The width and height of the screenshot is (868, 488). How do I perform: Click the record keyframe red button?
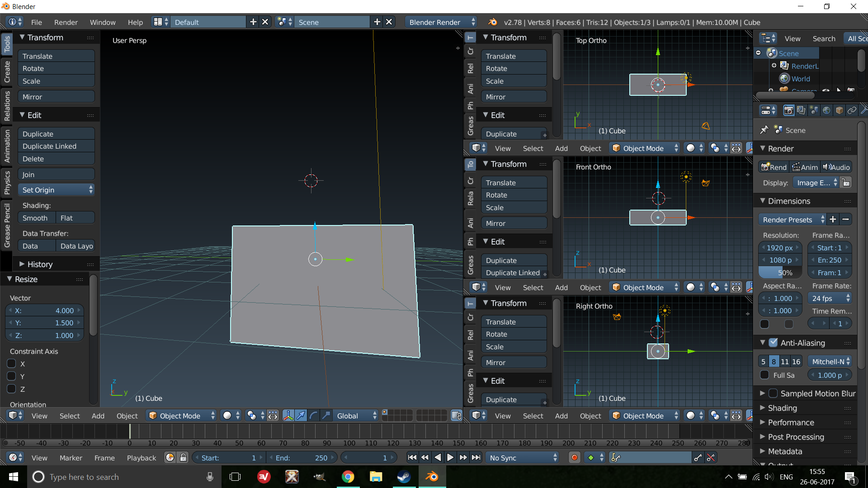tap(574, 458)
